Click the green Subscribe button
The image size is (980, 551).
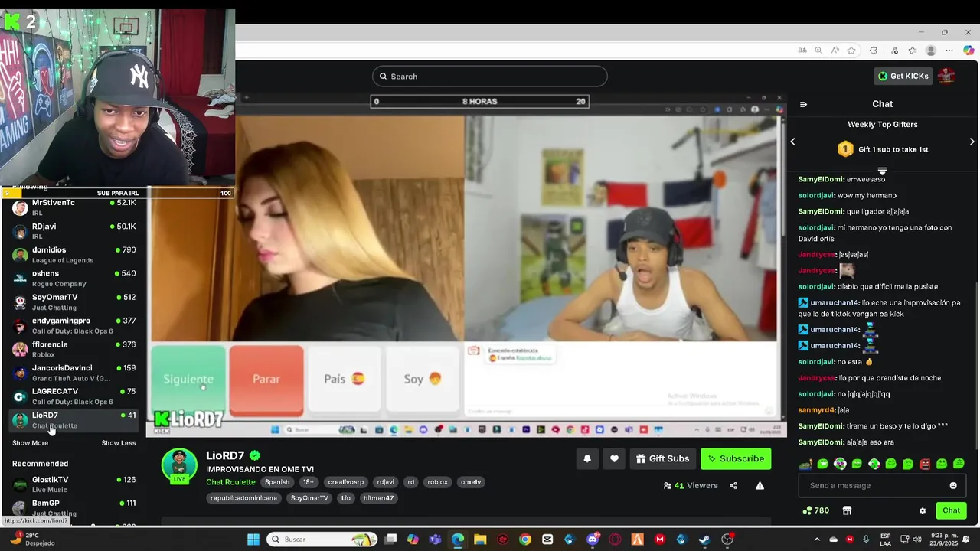(736, 458)
